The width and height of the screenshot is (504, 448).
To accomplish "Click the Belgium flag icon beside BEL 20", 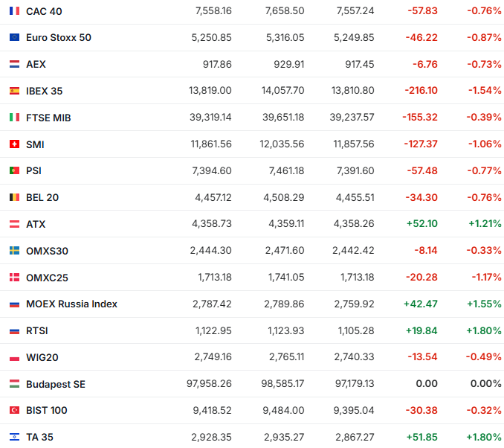I will [14, 197].
